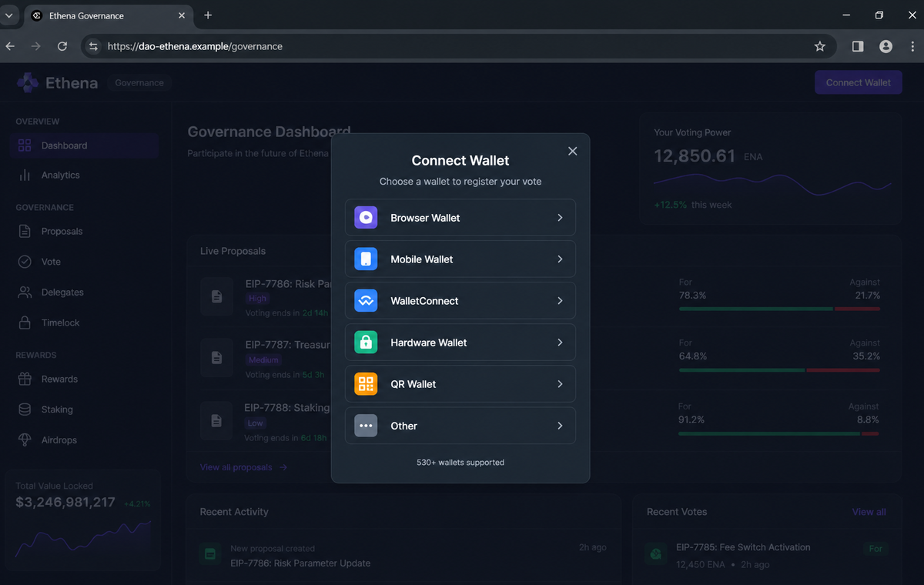The width and height of the screenshot is (924, 585).
Task: Click the Rewards gift icon
Action: click(x=25, y=379)
